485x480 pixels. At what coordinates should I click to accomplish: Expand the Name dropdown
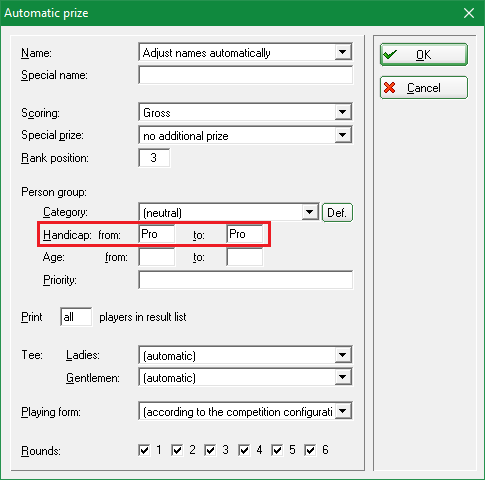coord(342,52)
